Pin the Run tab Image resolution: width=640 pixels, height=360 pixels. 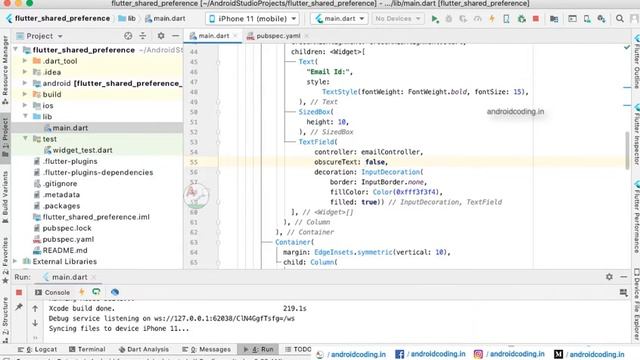point(19,307)
